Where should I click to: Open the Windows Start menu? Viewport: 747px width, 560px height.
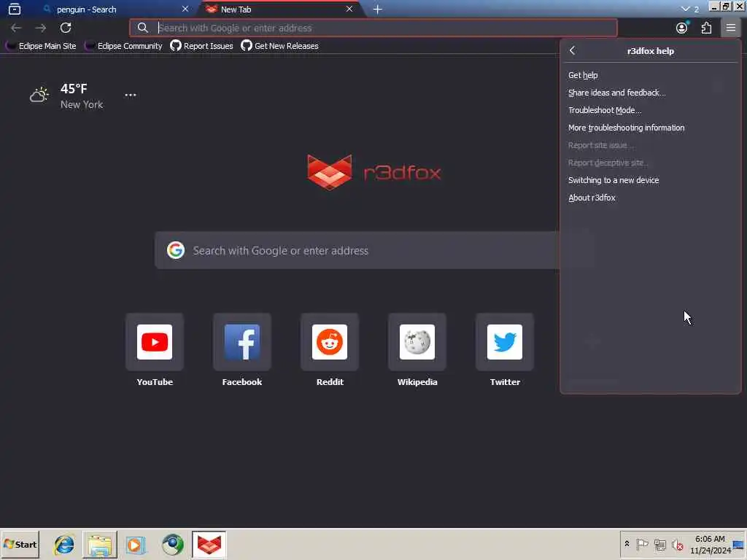pos(20,544)
